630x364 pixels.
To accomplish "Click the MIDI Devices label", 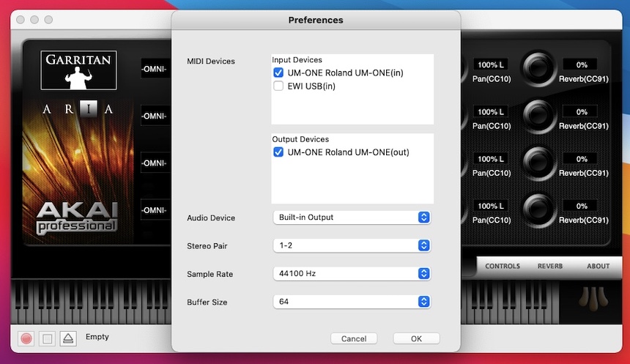I will coord(211,61).
